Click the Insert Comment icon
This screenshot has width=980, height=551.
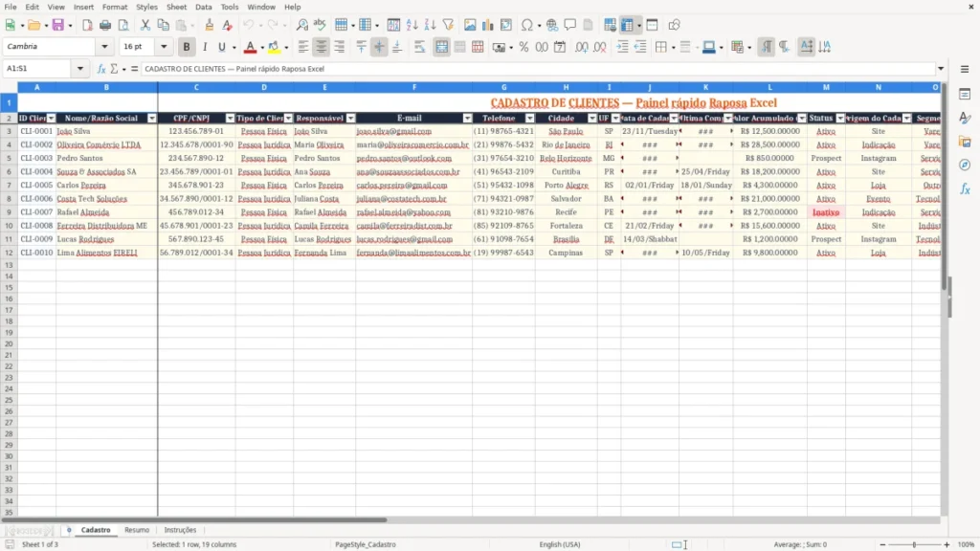pos(570,25)
